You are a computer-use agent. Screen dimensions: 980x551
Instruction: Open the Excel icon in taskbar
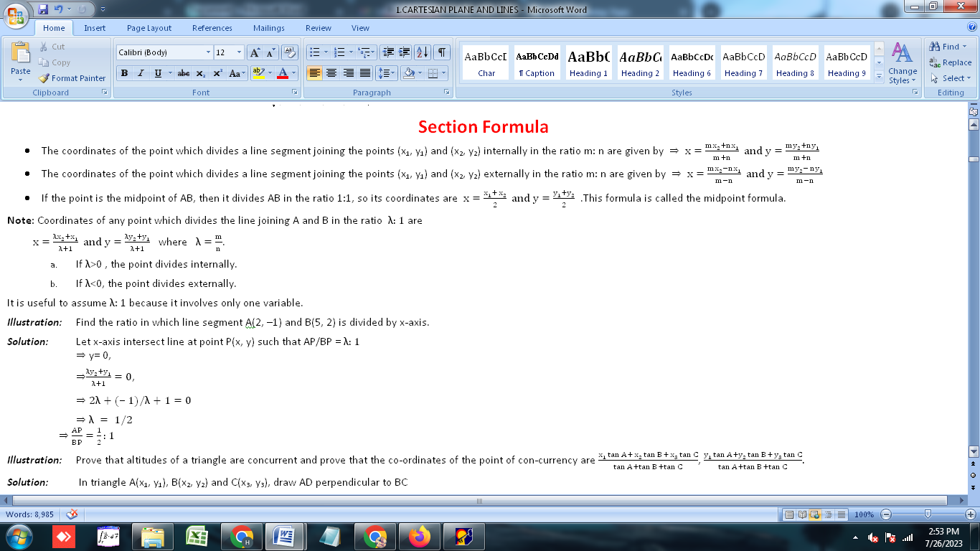click(197, 537)
